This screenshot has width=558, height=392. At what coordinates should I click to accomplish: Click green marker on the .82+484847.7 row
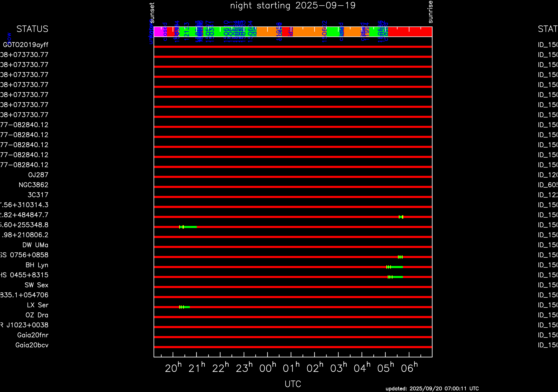coord(401,217)
